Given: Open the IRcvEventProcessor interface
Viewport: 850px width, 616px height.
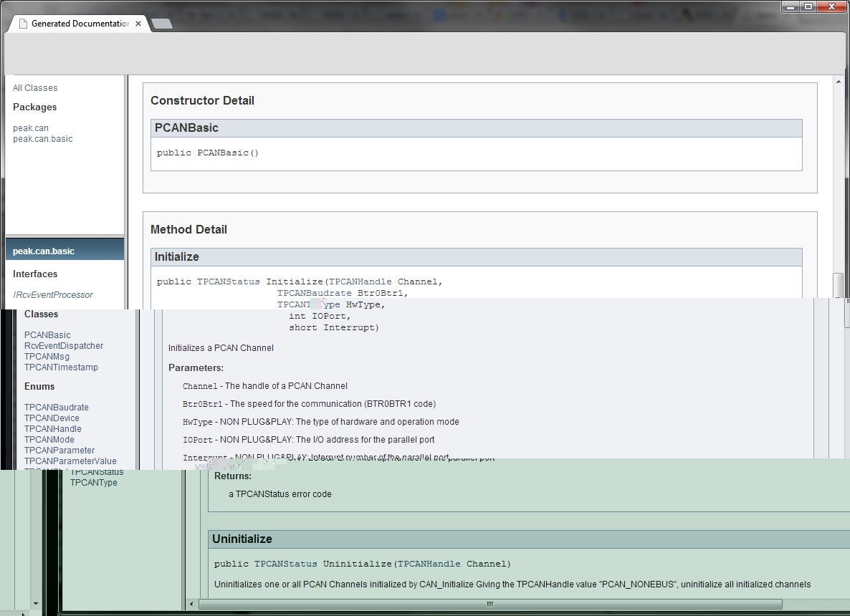Looking at the screenshot, I should (x=53, y=294).
